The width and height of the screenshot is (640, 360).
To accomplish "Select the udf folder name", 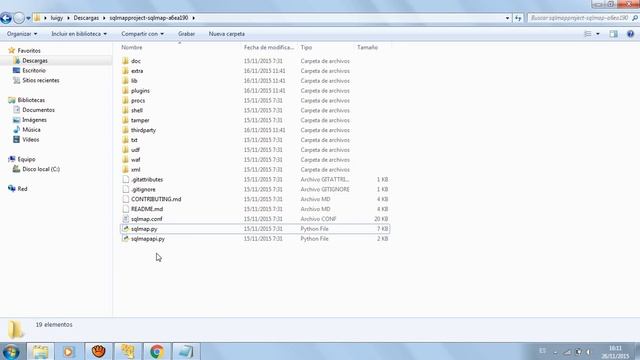I will 135,150.
